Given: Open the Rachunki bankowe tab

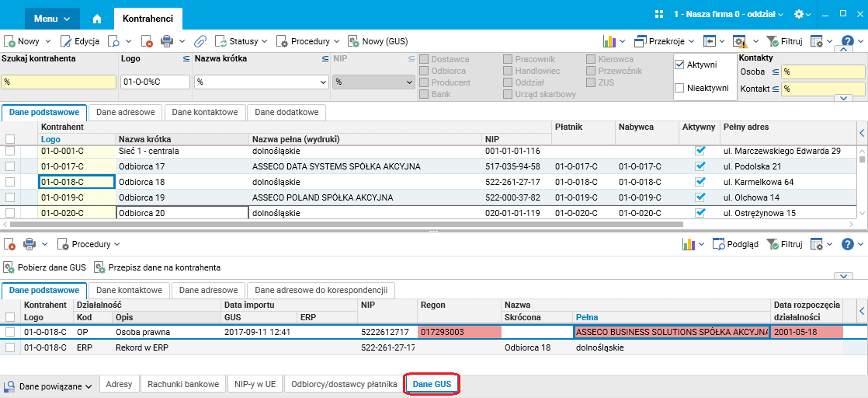Looking at the screenshot, I should tap(184, 384).
